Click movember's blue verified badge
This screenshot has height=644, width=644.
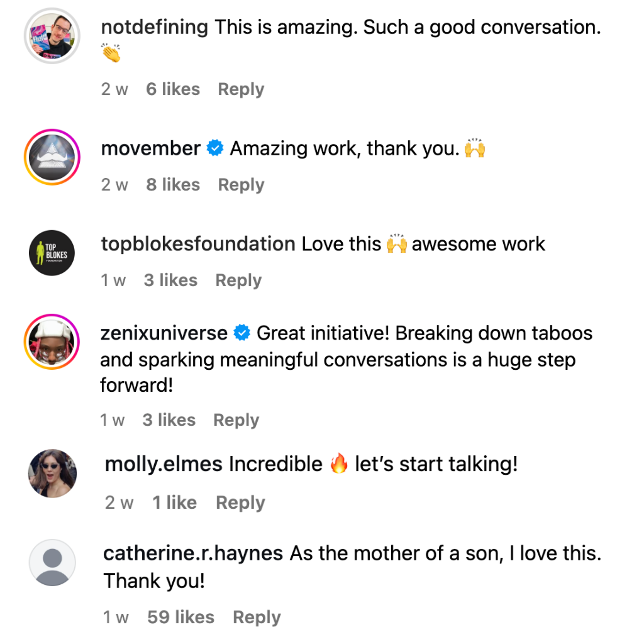(x=215, y=149)
